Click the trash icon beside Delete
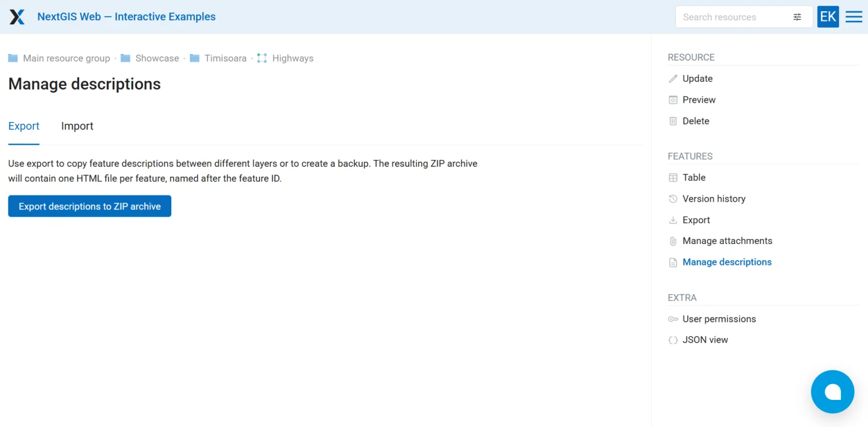The image size is (868, 427). pos(673,121)
